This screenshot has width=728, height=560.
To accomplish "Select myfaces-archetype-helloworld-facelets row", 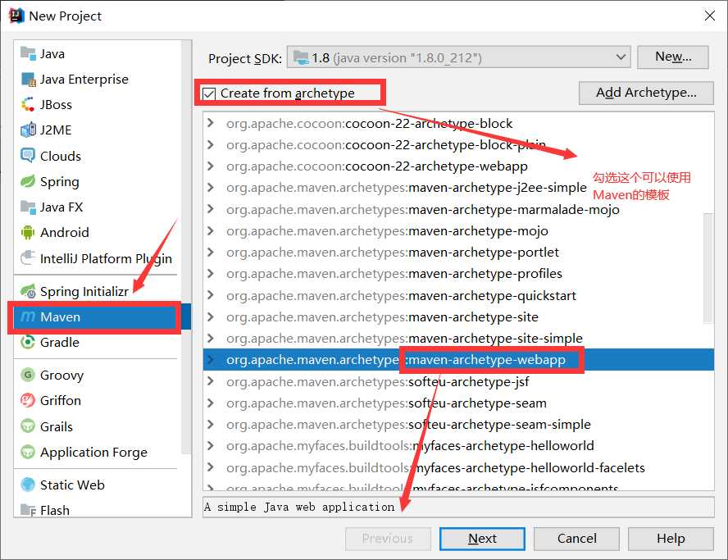I will (x=458, y=467).
